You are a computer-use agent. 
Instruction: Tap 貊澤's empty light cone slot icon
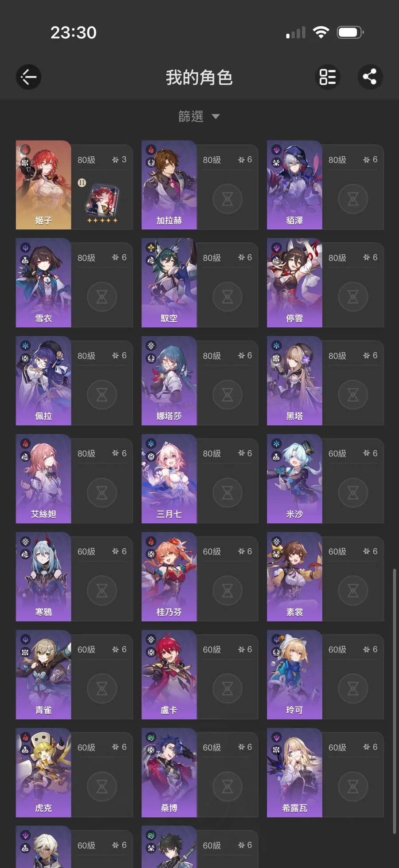coord(353,199)
